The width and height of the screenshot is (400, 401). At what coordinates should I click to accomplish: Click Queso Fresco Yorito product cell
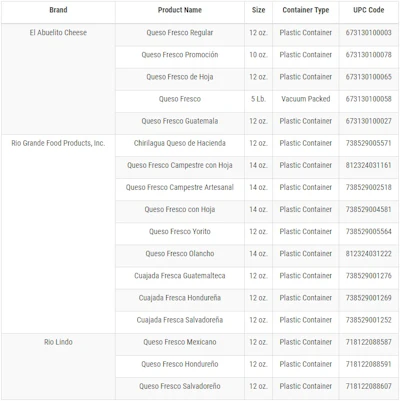(180, 232)
